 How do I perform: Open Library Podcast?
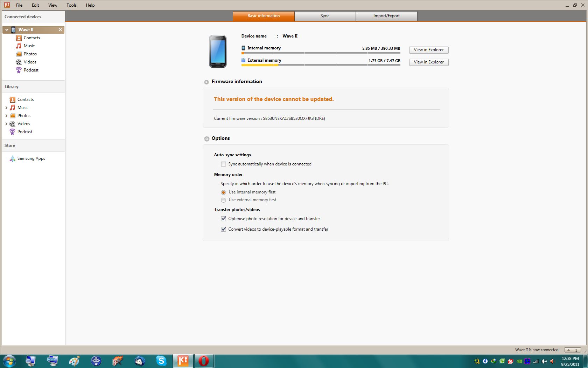pyautogui.click(x=25, y=132)
